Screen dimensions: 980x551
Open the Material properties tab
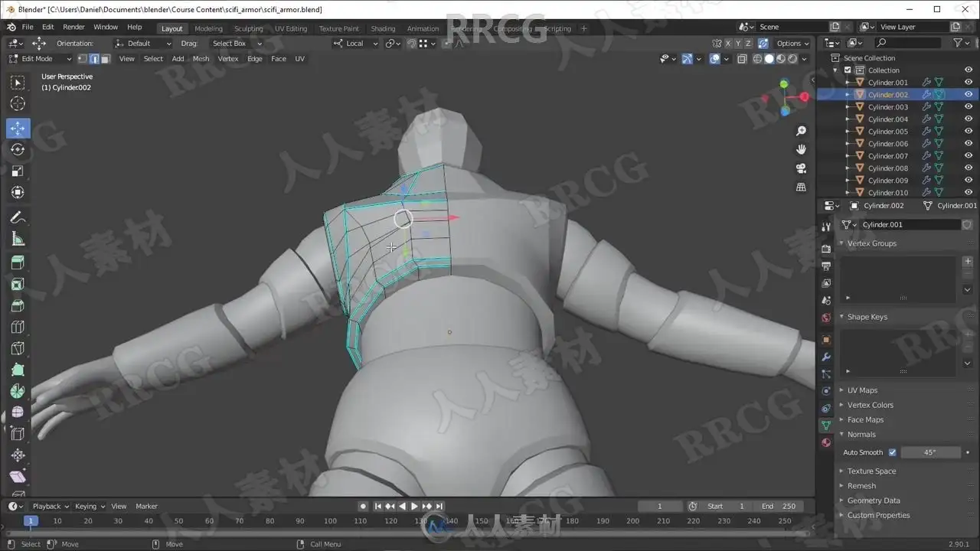[x=825, y=442]
